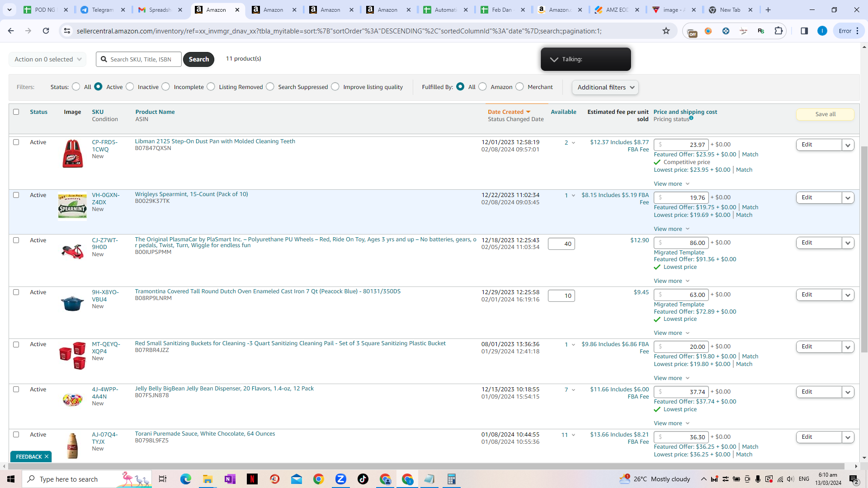This screenshot has width=868, height=488.
Task: Open Zoom from the taskbar
Action: pyautogui.click(x=341, y=479)
